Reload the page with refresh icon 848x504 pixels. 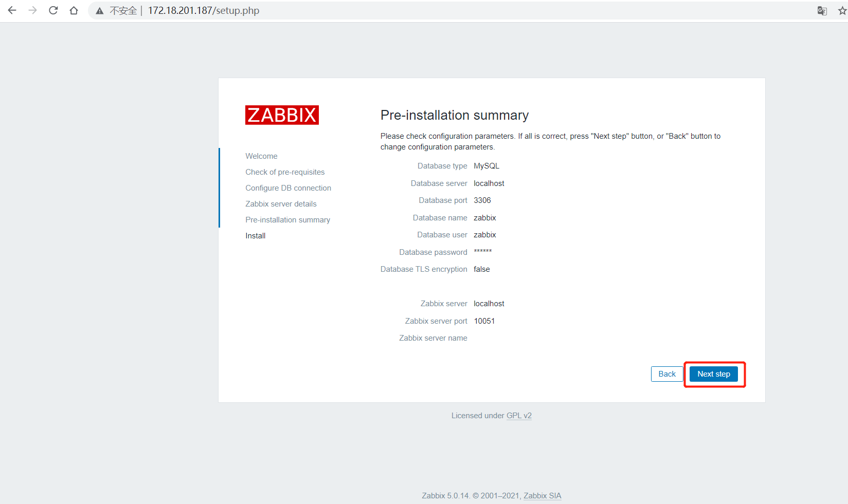pyautogui.click(x=53, y=10)
